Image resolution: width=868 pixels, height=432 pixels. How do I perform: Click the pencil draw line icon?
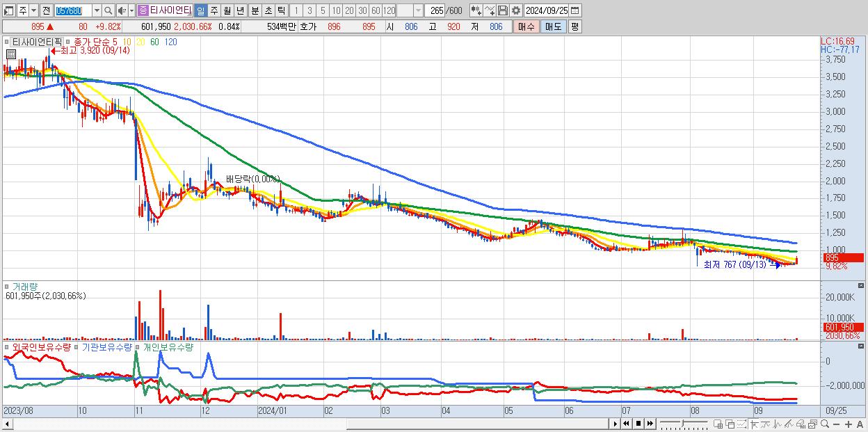tap(789, 424)
